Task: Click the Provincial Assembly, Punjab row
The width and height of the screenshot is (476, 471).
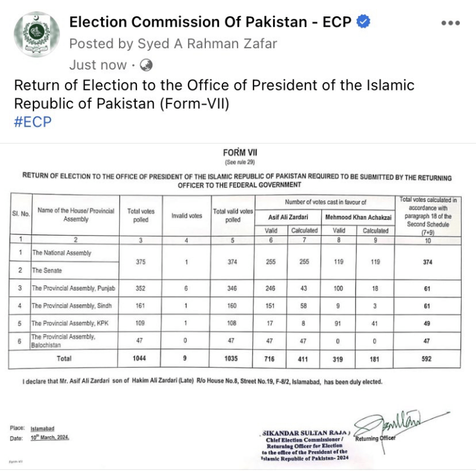Action: tap(234, 288)
